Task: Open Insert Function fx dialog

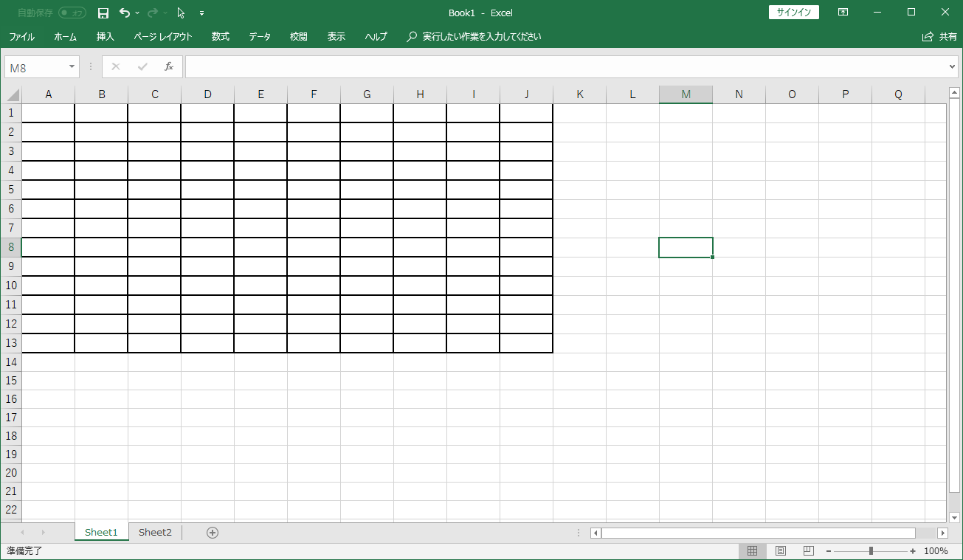Action: pos(168,67)
